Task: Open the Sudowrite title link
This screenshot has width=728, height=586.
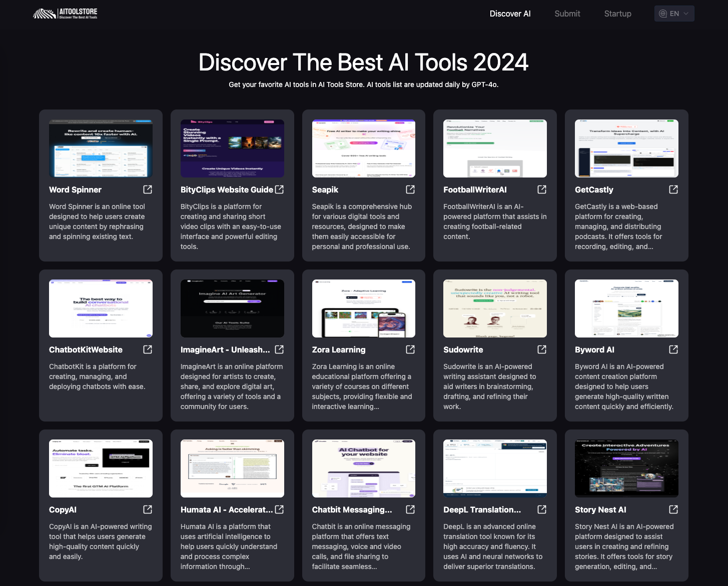Action: click(x=463, y=349)
